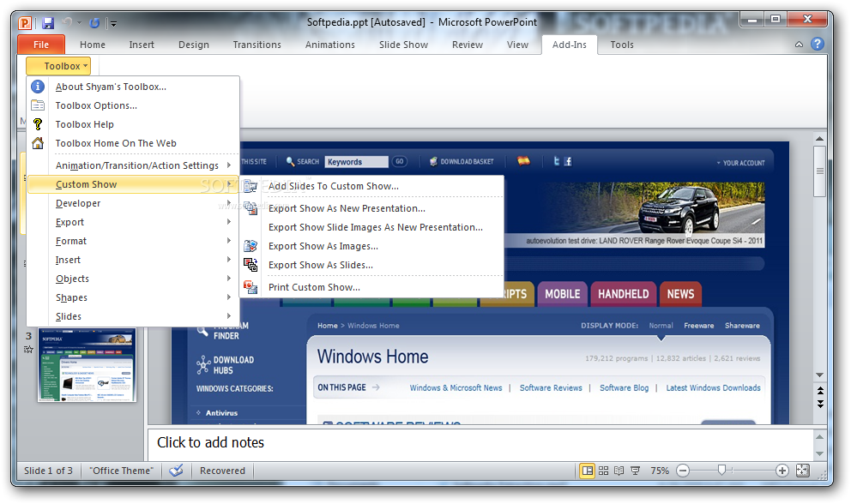The height and width of the screenshot is (504, 851).
Task: Select Toolbox Help menu entry
Action: click(133, 125)
